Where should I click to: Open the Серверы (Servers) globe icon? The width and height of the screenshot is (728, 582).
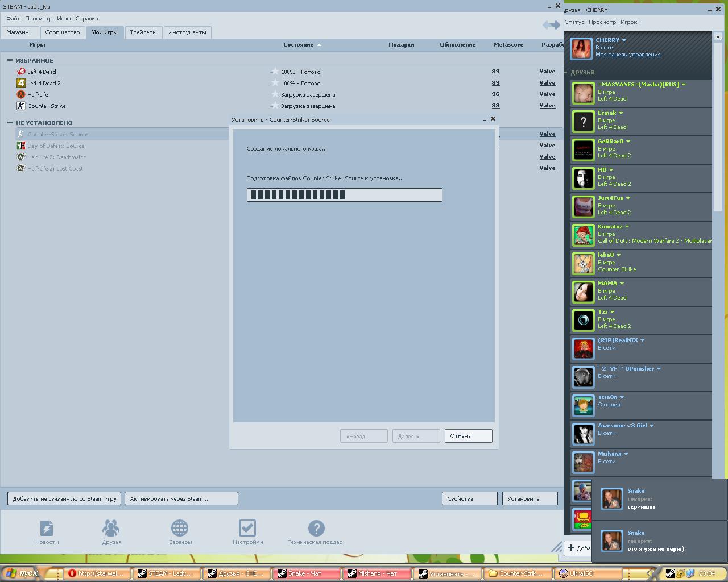[x=180, y=528]
